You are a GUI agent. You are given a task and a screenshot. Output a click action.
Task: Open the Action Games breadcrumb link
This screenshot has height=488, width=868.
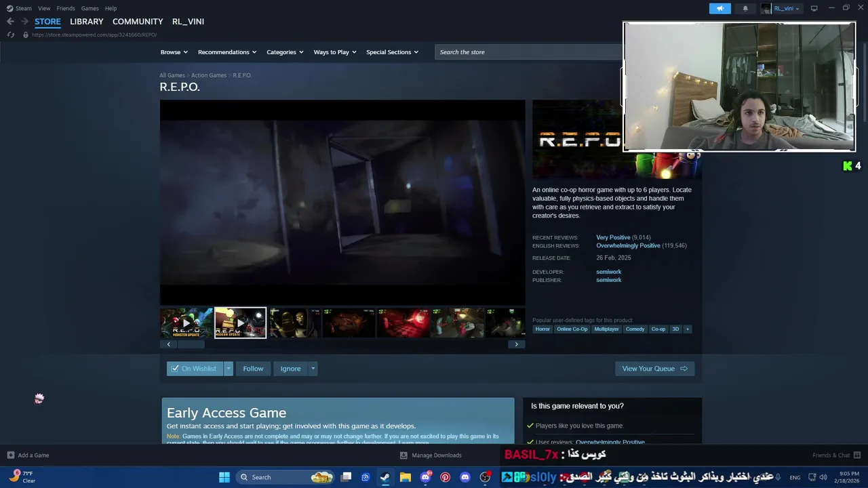(209, 75)
